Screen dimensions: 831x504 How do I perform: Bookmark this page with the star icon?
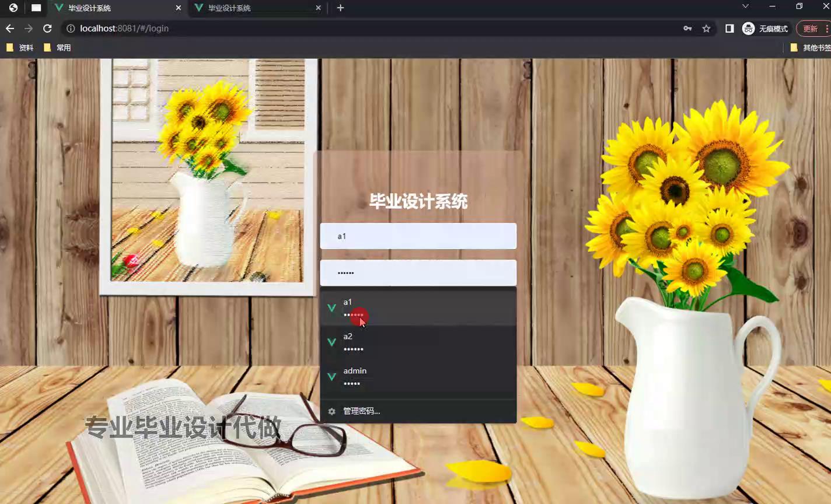point(706,29)
